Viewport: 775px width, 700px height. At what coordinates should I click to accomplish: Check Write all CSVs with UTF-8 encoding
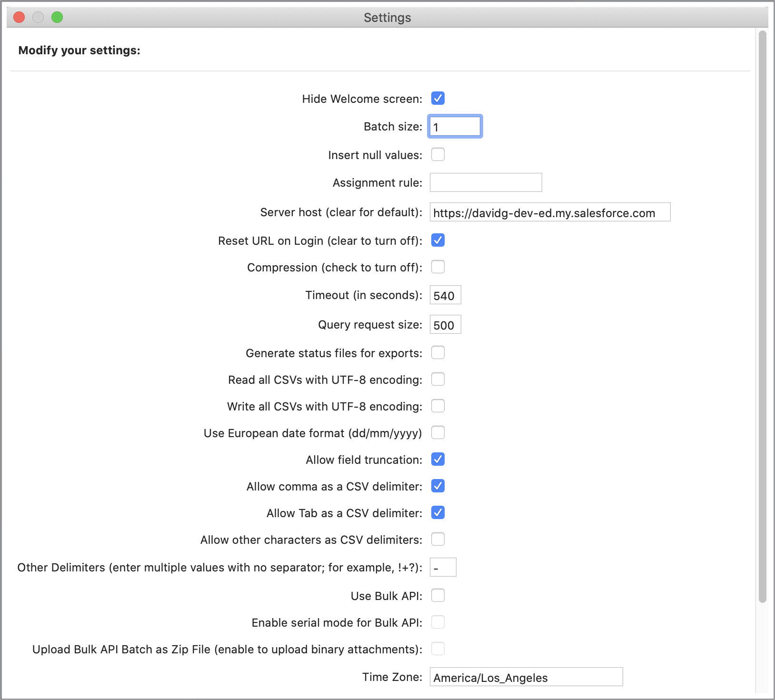coord(437,406)
